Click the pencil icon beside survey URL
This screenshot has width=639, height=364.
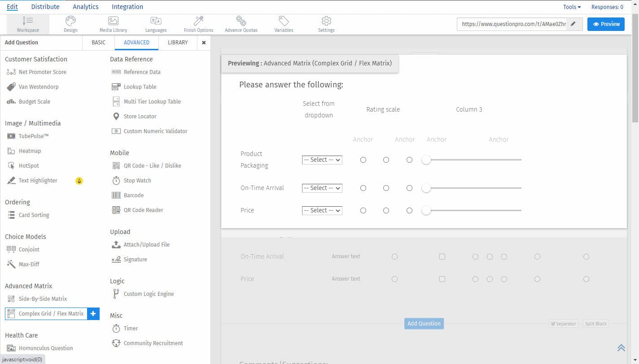(573, 24)
